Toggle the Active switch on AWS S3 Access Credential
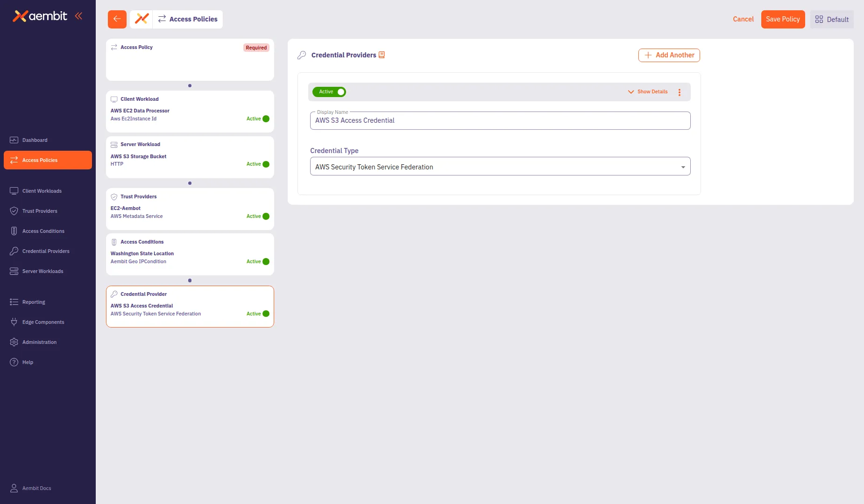Screen dimensions: 864x504 (340, 92)
